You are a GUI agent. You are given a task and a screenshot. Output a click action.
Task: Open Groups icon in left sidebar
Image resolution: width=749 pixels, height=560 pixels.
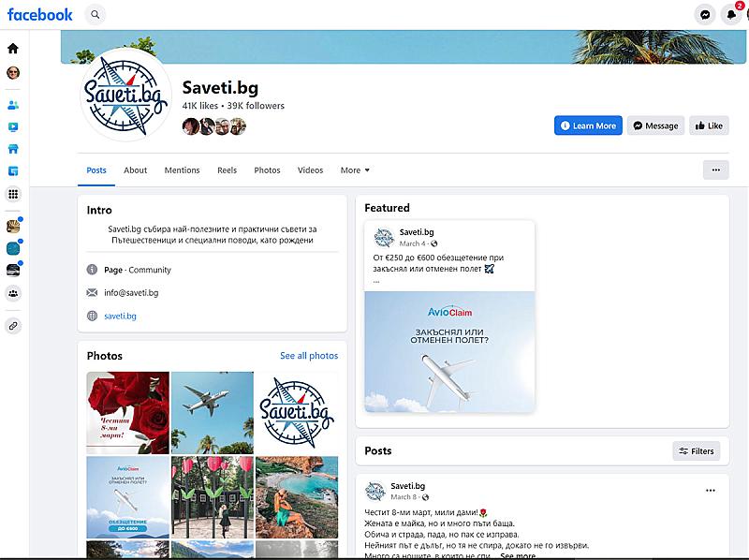point(13,293)
